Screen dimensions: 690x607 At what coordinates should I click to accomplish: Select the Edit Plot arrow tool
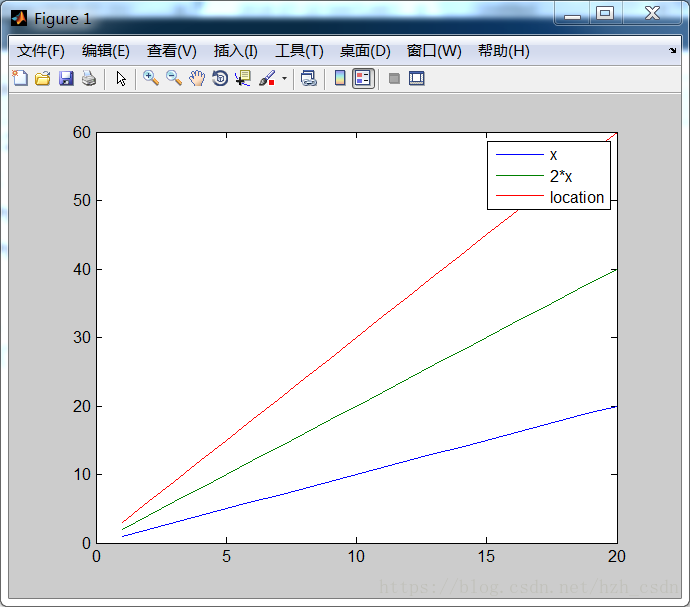(x=121, y=78)
